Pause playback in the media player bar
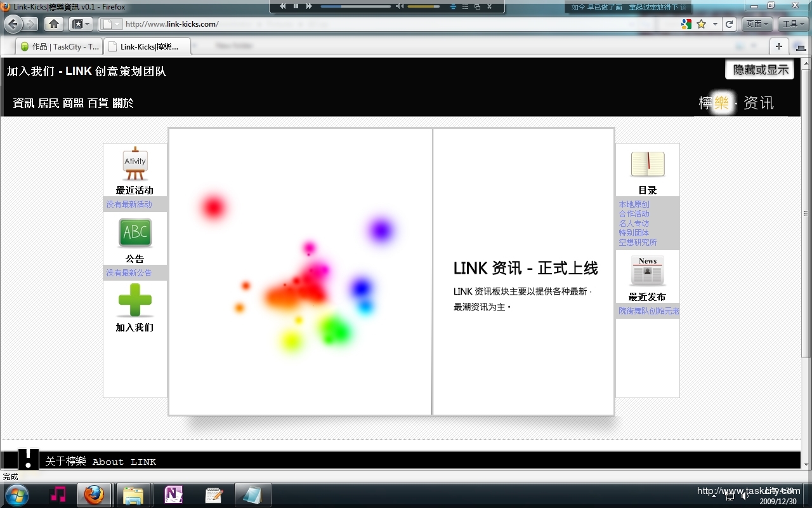Image resolution: width=812 pixels, height=508 pixels. [x=295, y=6]
